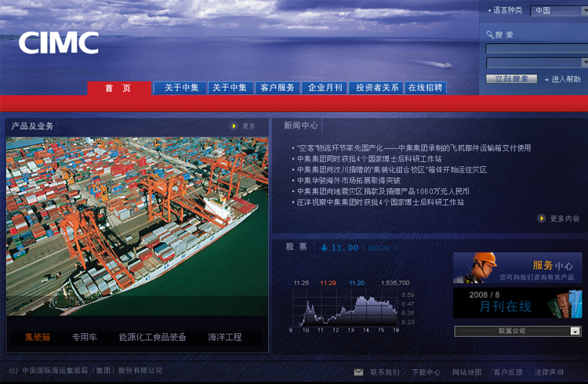Select the 专用车 product tab
This screenshot has height=384, width=588.
pyautogui.click(x=85, y=337)
